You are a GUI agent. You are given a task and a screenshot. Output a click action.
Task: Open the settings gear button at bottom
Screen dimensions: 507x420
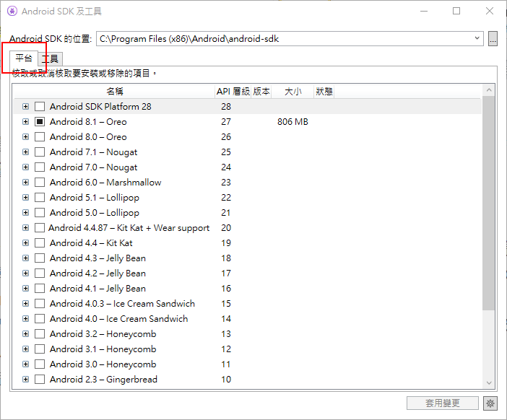tap(490, 403)
